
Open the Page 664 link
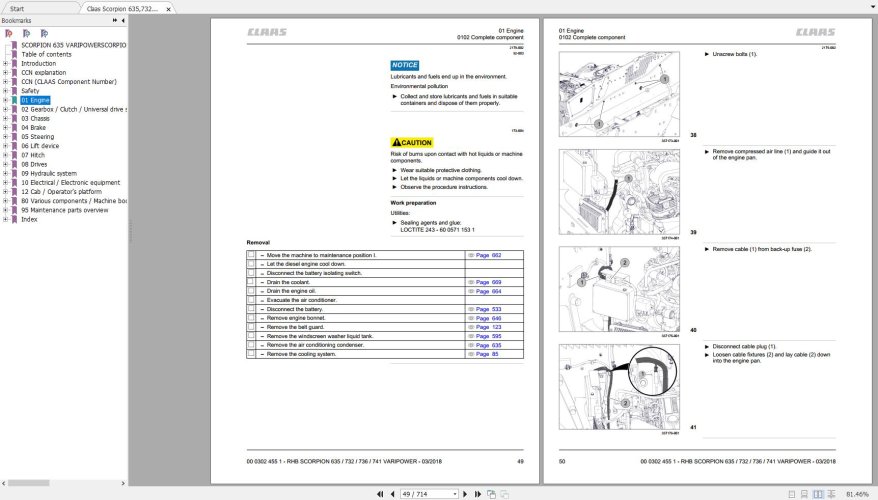488,291
